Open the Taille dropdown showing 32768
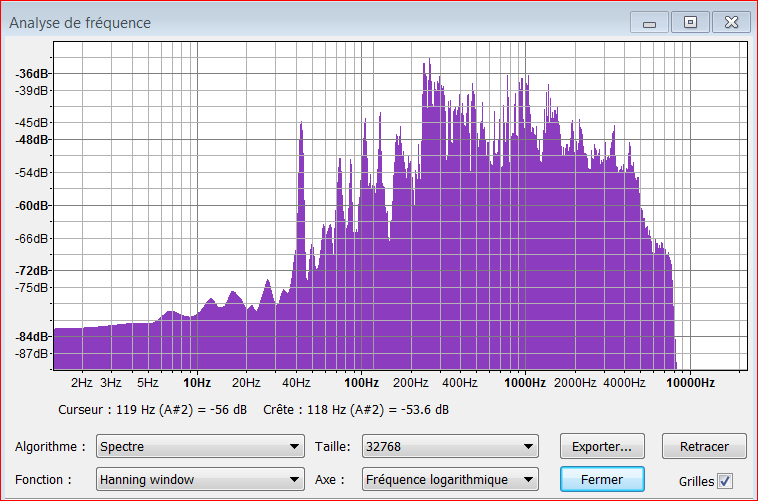758x501 pixels. point(450,447)
